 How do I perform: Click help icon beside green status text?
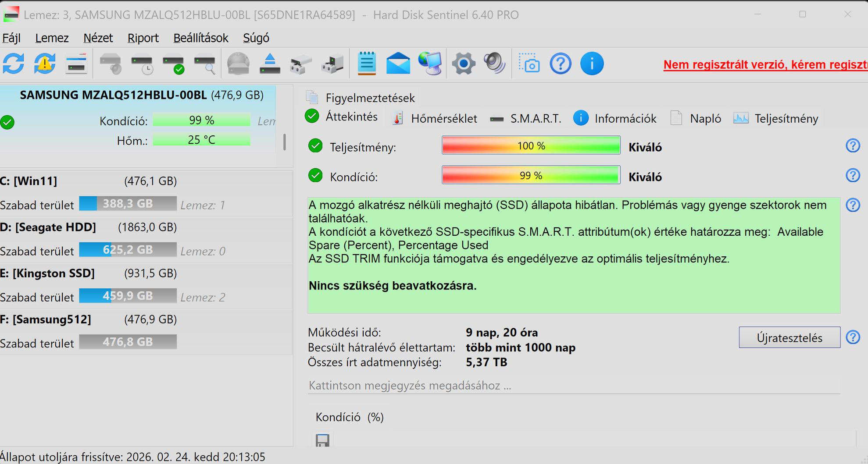[x=853, y=205]
